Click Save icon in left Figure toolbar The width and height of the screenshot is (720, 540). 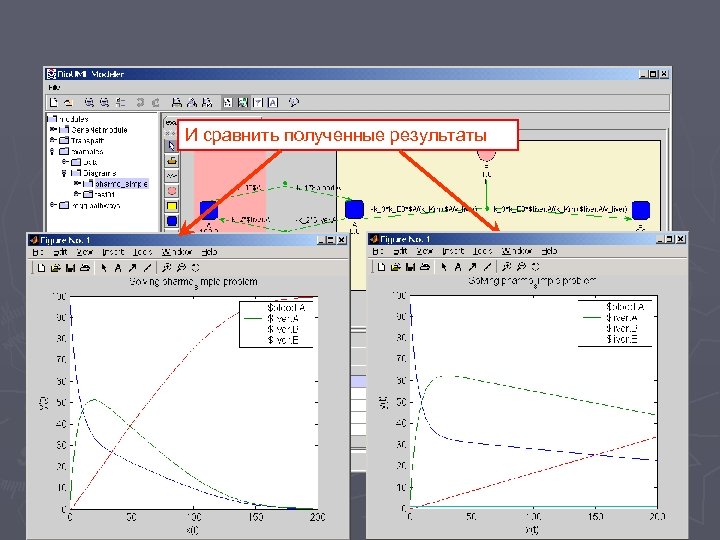tap(70, 268)
